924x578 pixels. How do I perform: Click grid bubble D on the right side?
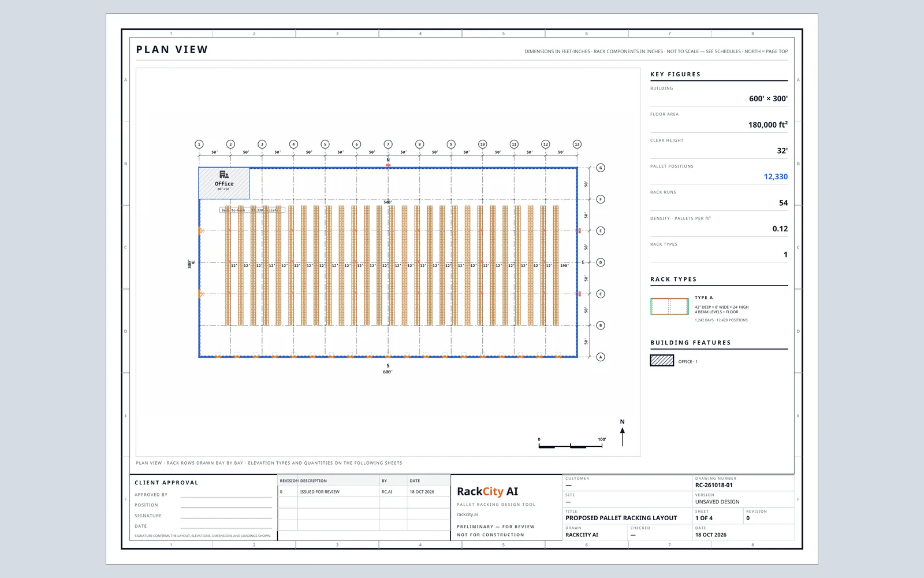[601, 262]
